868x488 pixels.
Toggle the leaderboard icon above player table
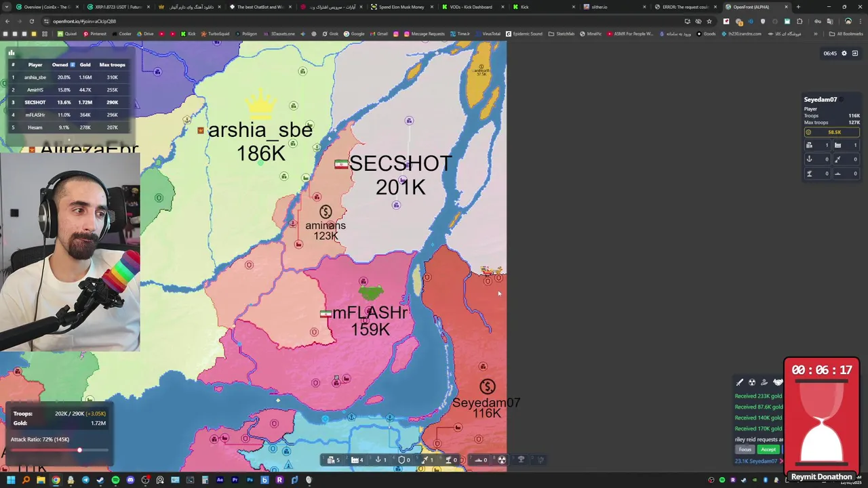(x=12, y=52)
